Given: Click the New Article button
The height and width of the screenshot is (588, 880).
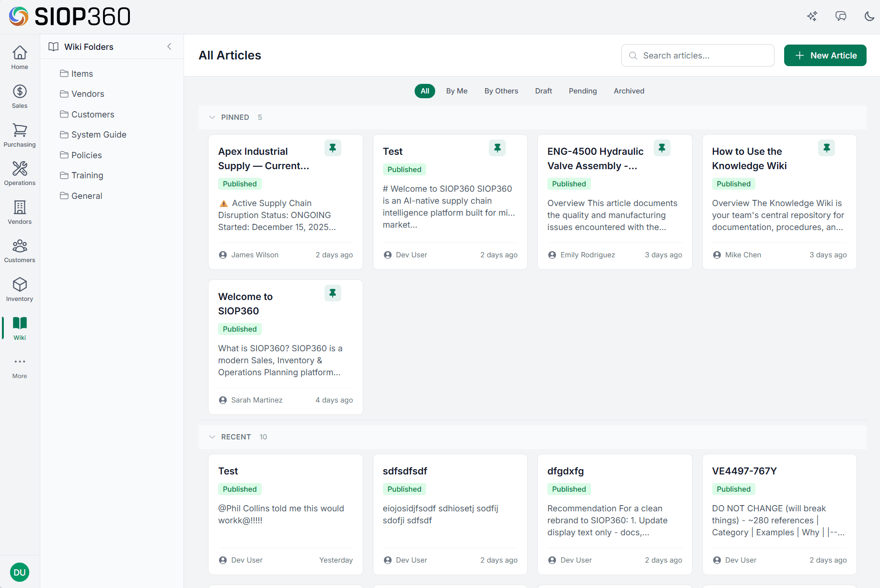Looking at the screenshot, I should click(825, 55).
